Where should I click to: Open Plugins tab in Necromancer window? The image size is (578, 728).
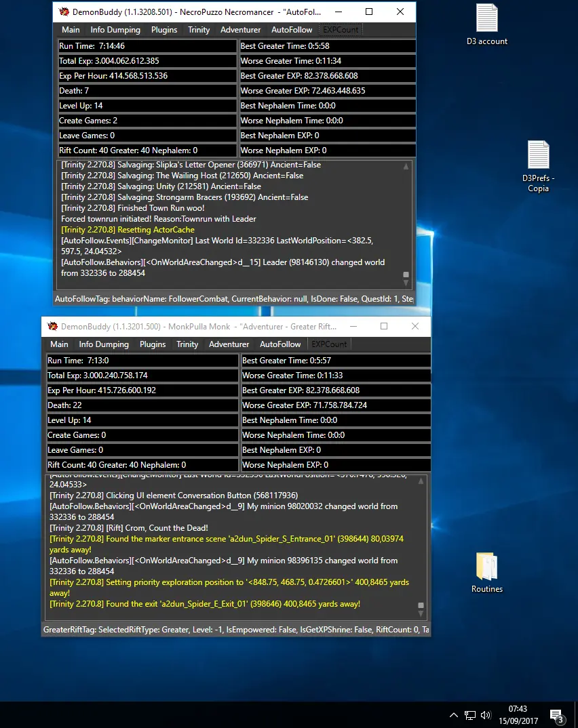[x=164, y=30]
